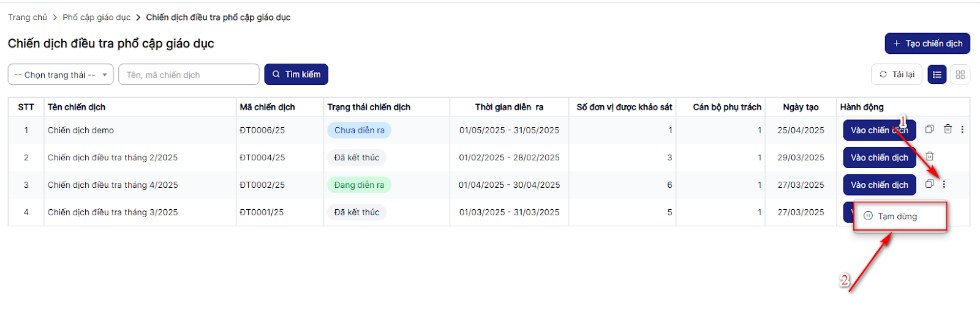
Task: Delete the Chiến dịch demo campaign
Action: click(948, 129)
